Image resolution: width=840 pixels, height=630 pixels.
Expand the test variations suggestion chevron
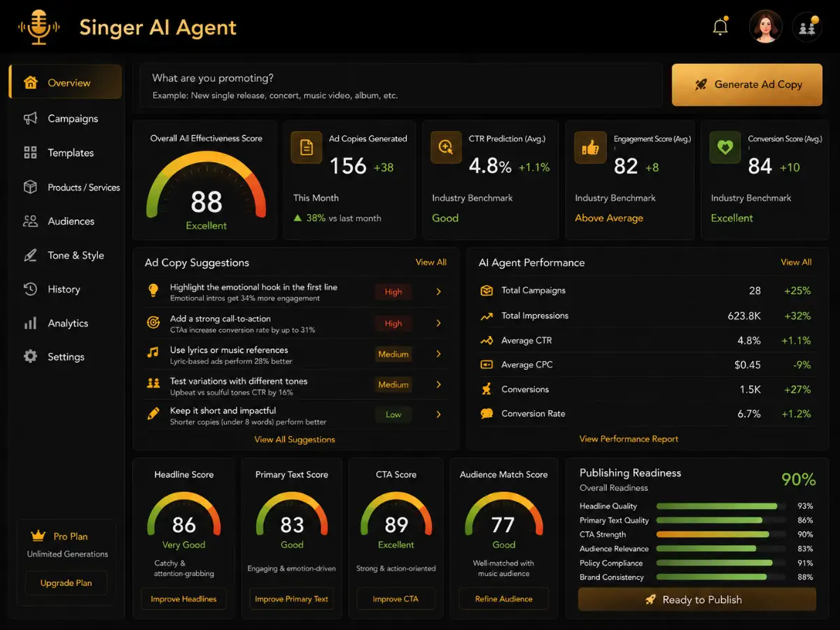pyautogui.click(x=439, y=384)
